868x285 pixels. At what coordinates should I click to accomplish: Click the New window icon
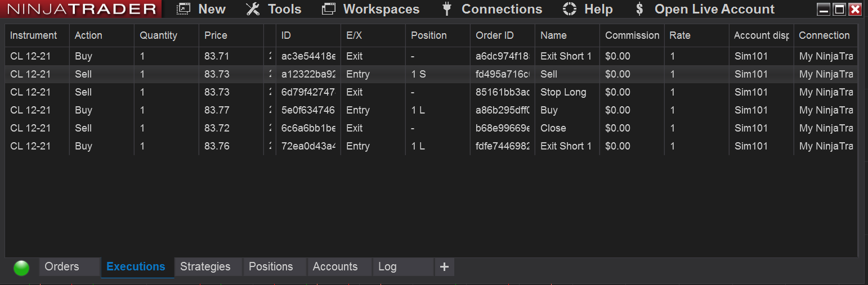(183, 9)
